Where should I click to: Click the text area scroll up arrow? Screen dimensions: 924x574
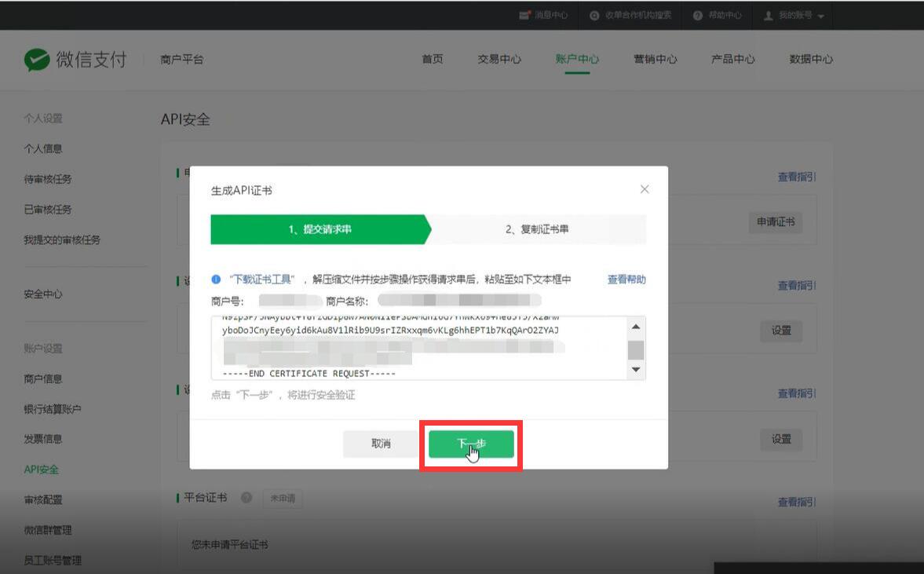[x=636, y=327]
